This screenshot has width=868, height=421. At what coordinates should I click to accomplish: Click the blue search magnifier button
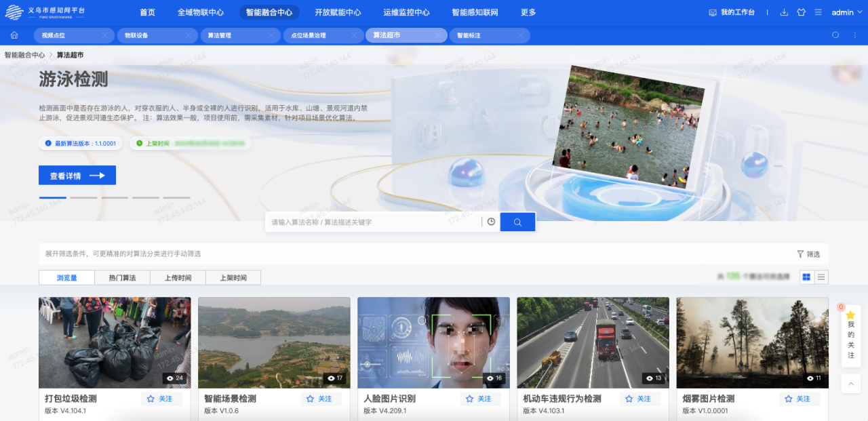click(x=517, y=222)
